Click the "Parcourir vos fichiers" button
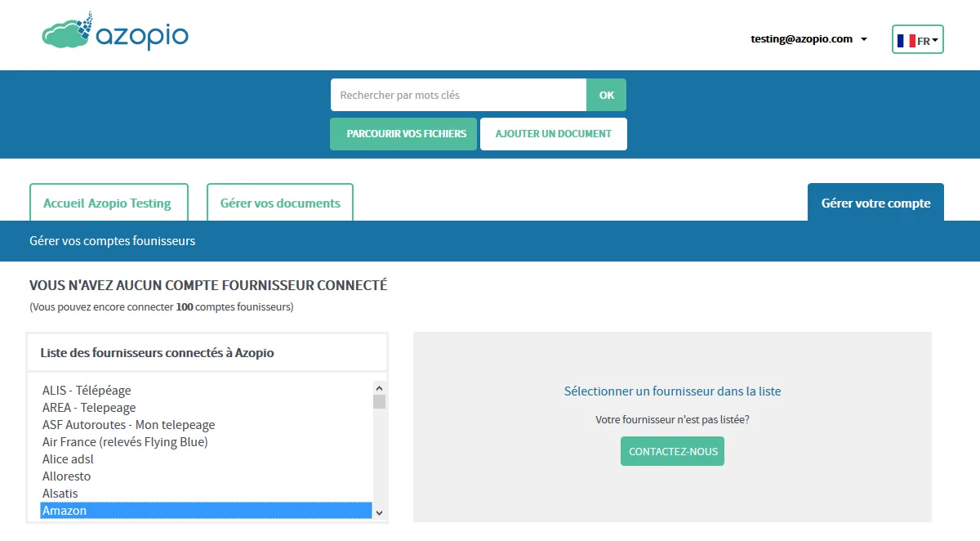 403,134
